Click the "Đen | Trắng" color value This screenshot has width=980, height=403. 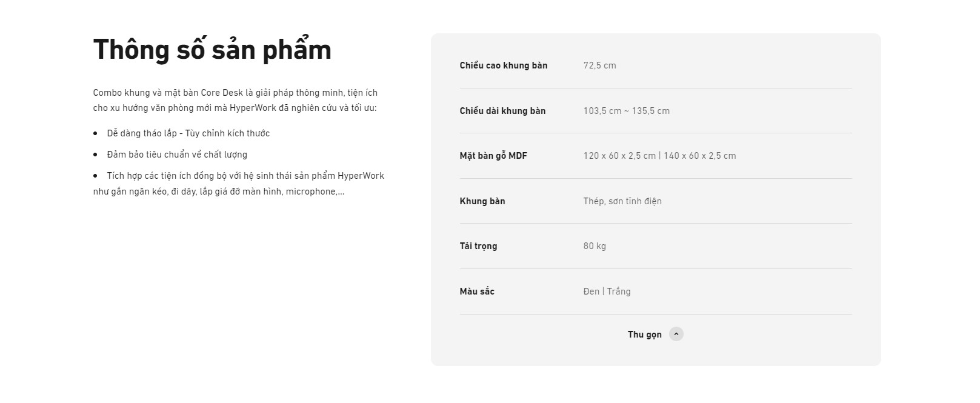[607, 291]
